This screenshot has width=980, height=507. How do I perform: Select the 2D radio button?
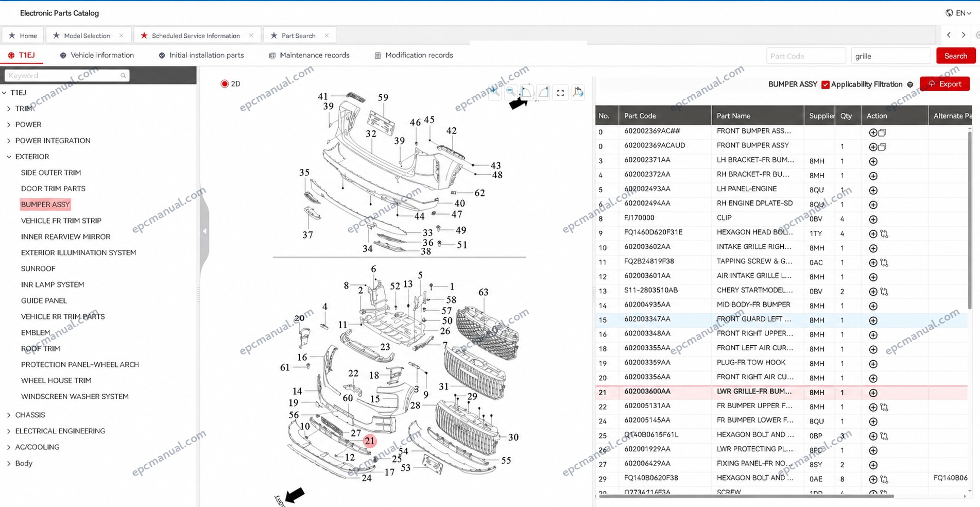pos(225,83)
